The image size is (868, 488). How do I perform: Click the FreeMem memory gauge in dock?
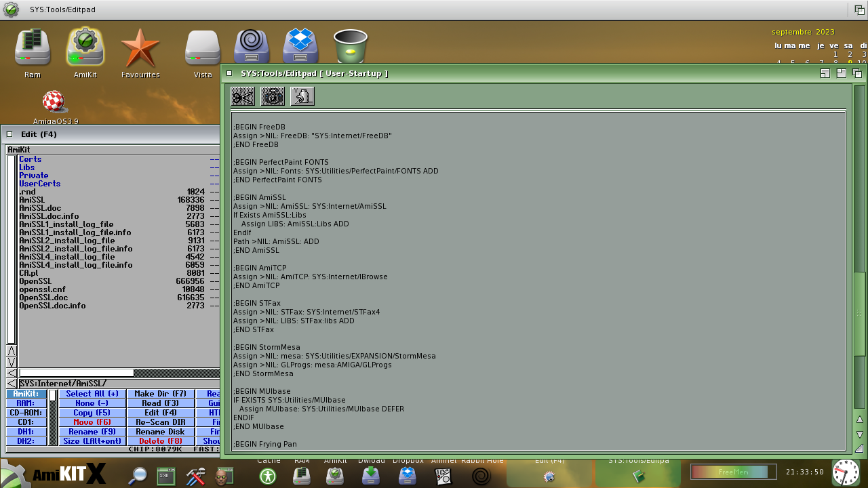pyautogui.click(x=733, y=472)
